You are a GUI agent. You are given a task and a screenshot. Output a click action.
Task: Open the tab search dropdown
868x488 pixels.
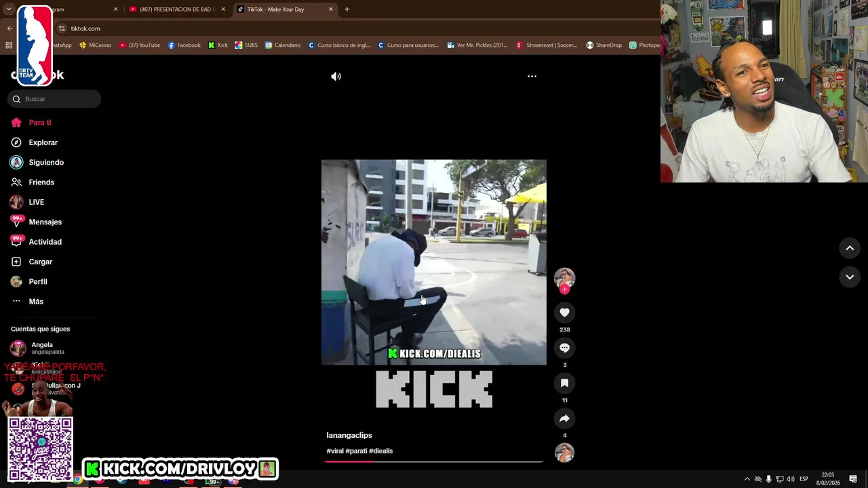[9, 9]
